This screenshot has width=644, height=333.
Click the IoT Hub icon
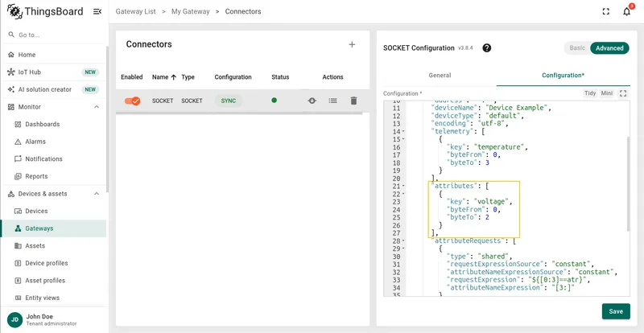11,72
